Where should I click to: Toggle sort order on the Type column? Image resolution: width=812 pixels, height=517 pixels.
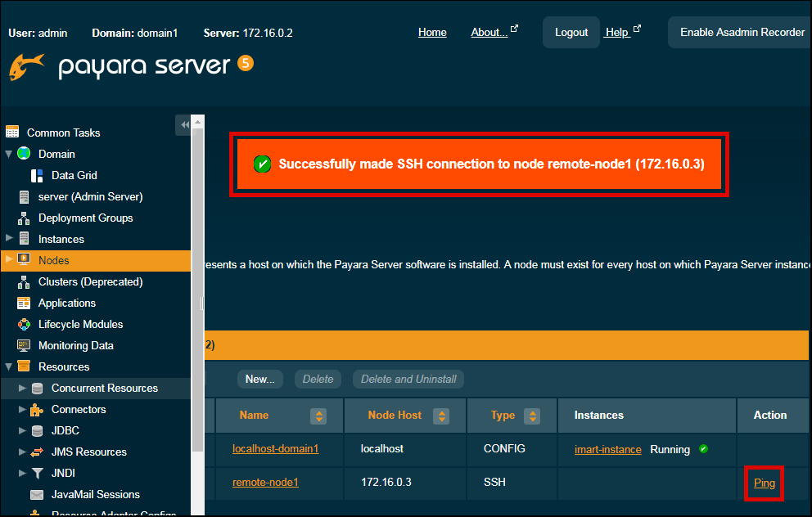(533, 416)
